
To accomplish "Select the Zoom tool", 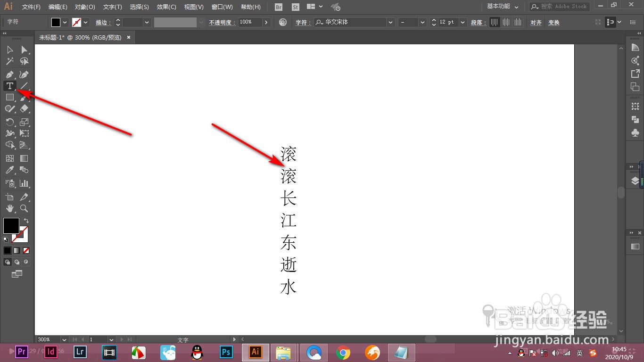I will click(23, 208).
